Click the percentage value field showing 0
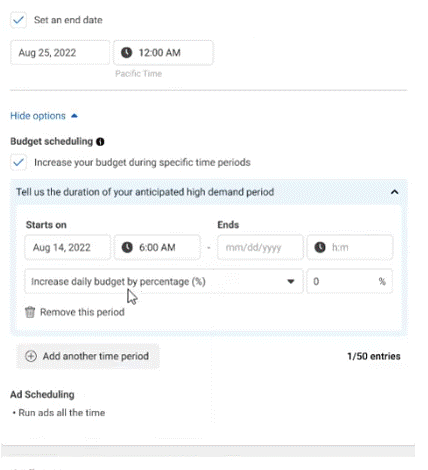Image resolution: width=428 pixels, height=470 pixels. click(350, 282)
